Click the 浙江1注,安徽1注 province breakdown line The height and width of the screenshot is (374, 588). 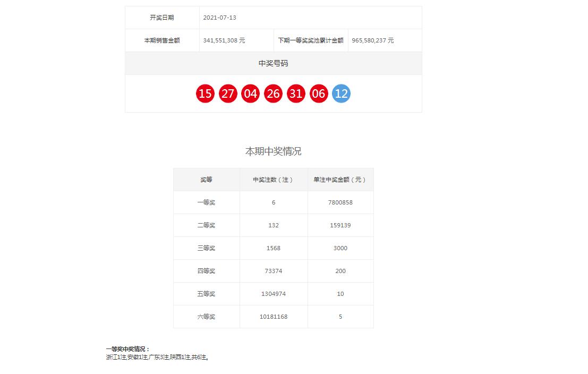coord(158,358)
